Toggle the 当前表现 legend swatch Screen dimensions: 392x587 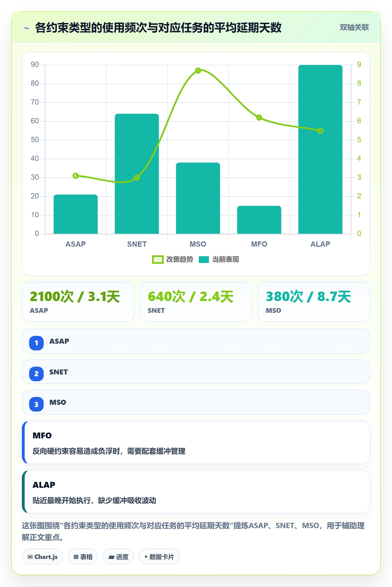[x=204, y=260]
